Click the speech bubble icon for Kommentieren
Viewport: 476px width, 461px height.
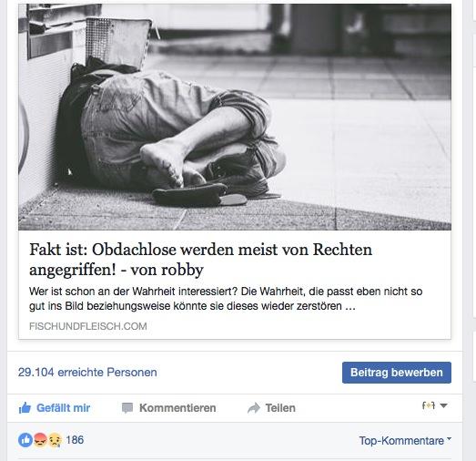127,408
